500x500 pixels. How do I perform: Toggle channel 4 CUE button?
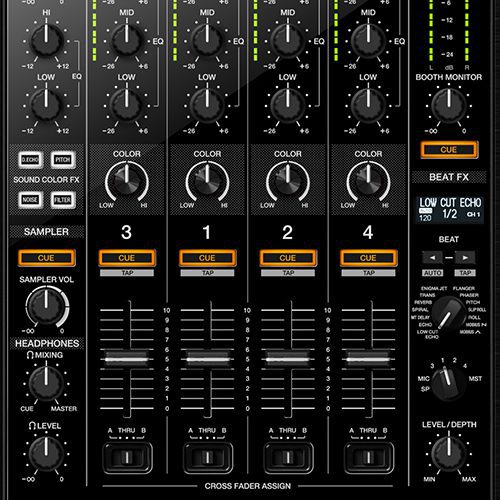click(368, 258)
